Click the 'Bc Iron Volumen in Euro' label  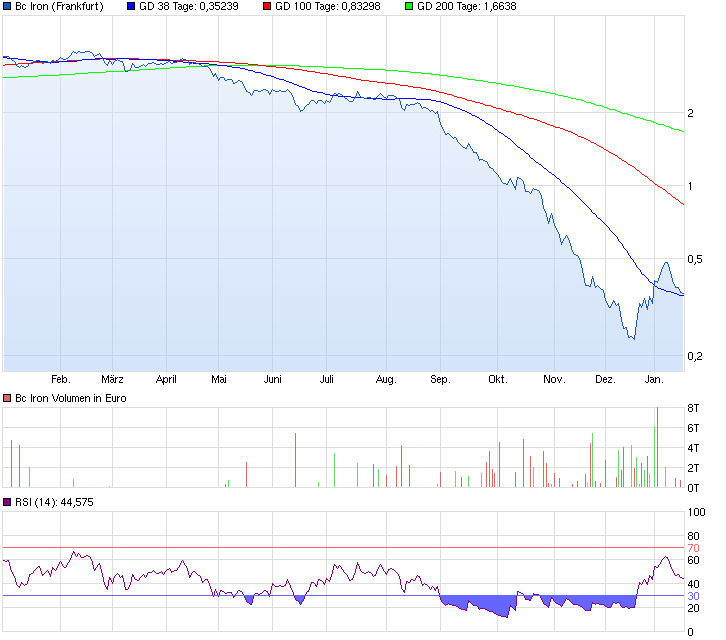point(70,398)
